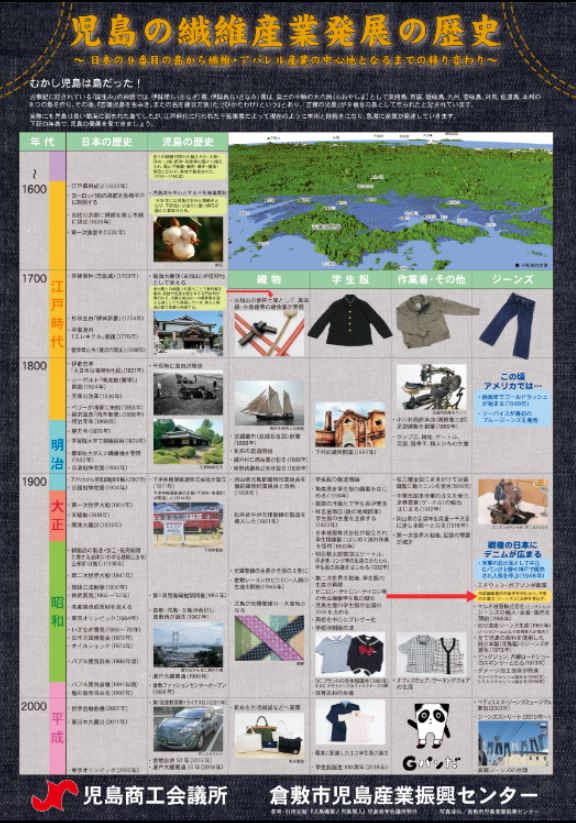Click the Seto Ohashi bridge photo
This screenshot has height=823, width=576.
pos(188,646)
